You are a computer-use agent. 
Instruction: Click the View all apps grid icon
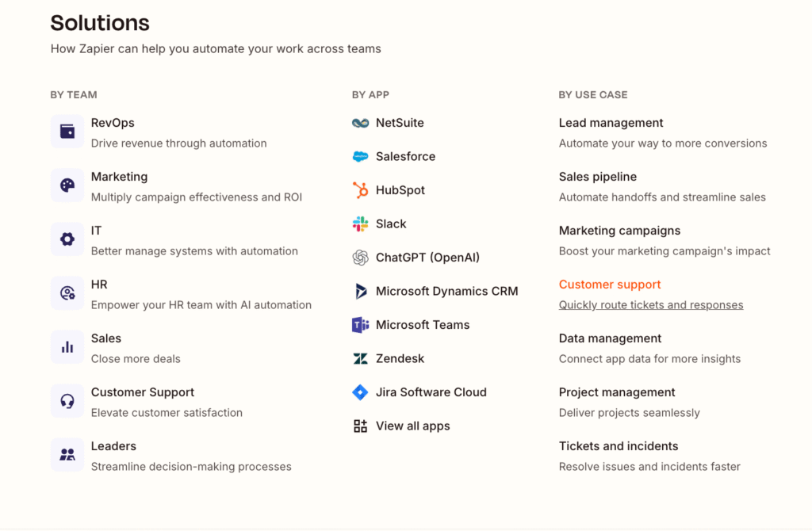[x=361, y=426]
